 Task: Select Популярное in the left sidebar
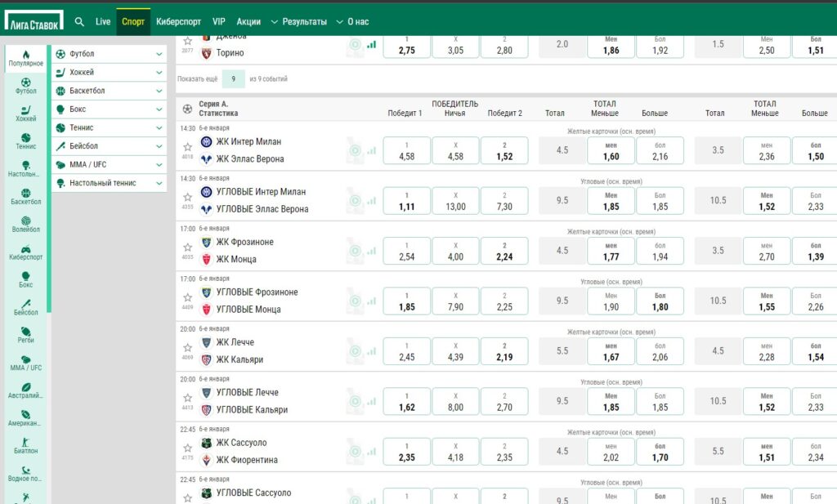25,58
